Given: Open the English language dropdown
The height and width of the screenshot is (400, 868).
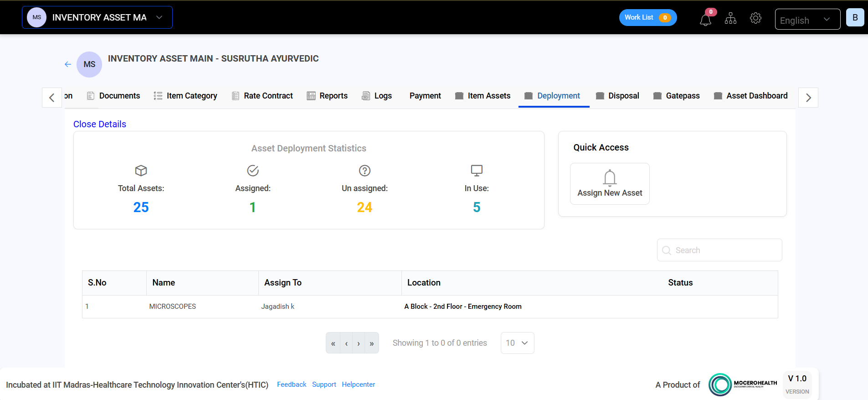Looking at the screenshot, I should (807, 20).
